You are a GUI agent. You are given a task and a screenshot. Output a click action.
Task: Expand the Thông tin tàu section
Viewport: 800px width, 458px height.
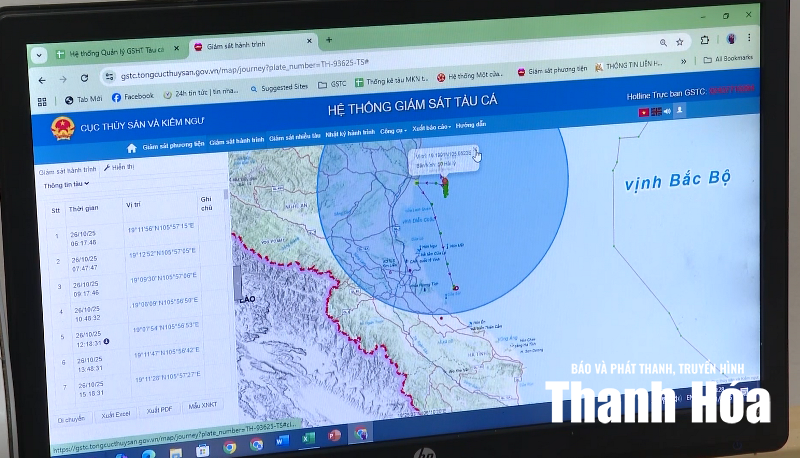[x=66, y=185]
